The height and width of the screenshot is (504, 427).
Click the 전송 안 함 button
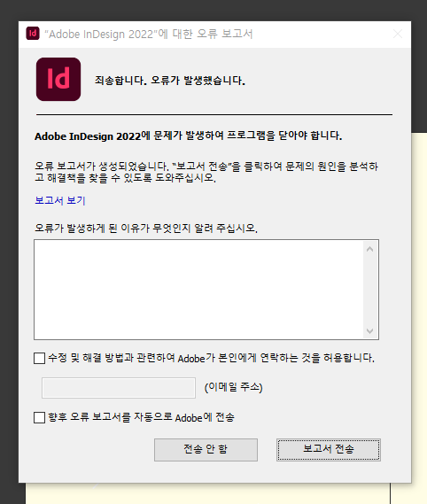206,450
